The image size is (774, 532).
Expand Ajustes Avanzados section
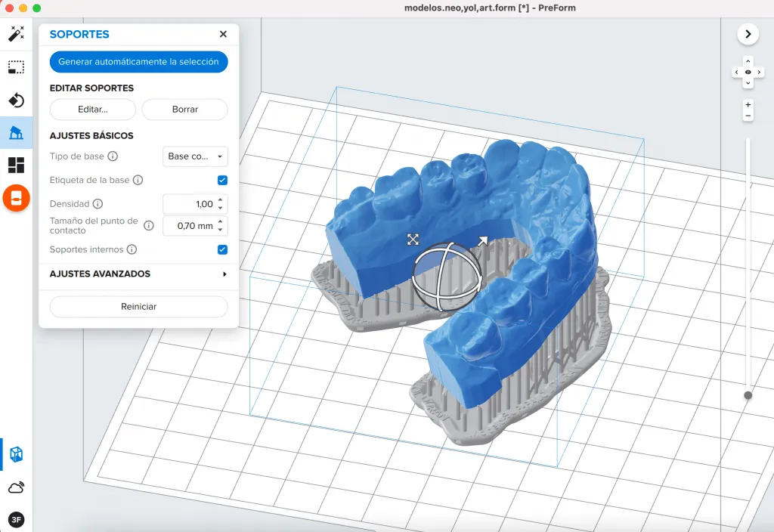coord(138,274)
